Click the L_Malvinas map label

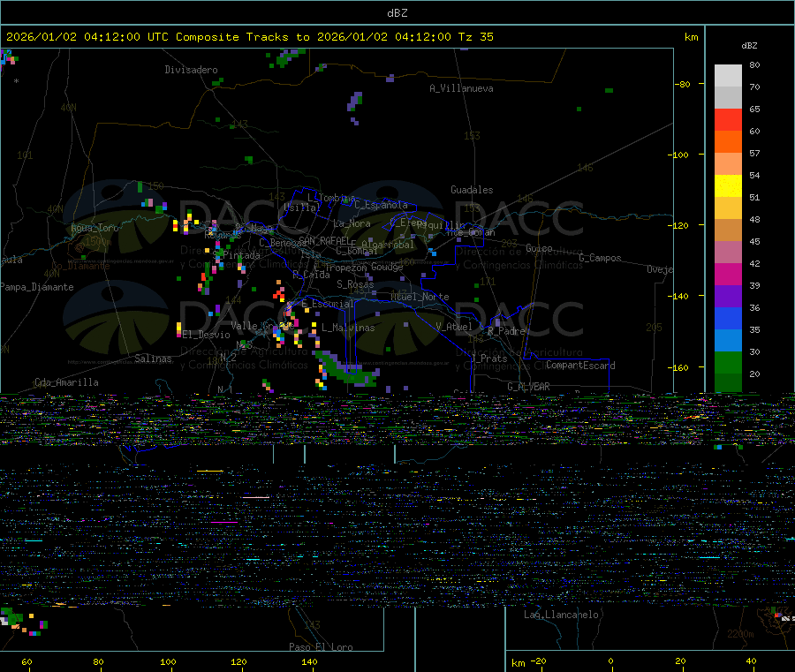click(348, 328)
